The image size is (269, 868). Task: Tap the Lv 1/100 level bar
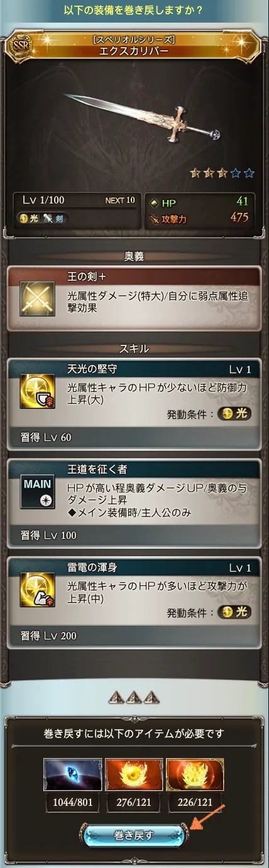click(x=76, y=201)
